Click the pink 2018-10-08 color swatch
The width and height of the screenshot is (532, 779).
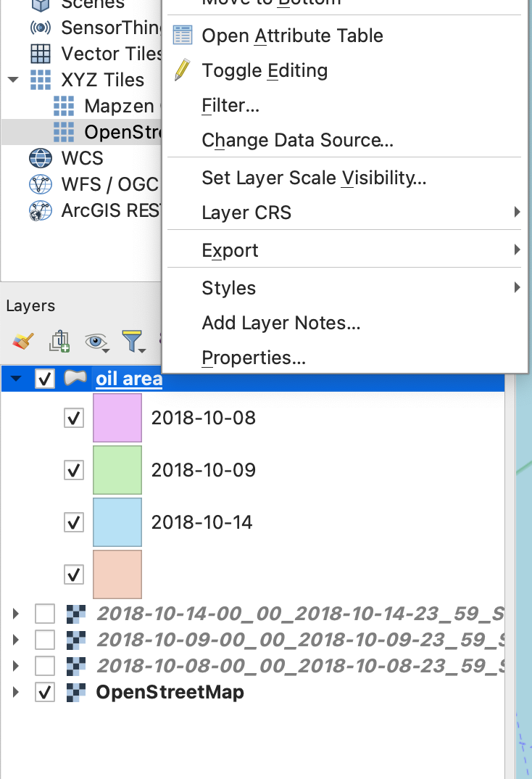click(x=117, y=418)
